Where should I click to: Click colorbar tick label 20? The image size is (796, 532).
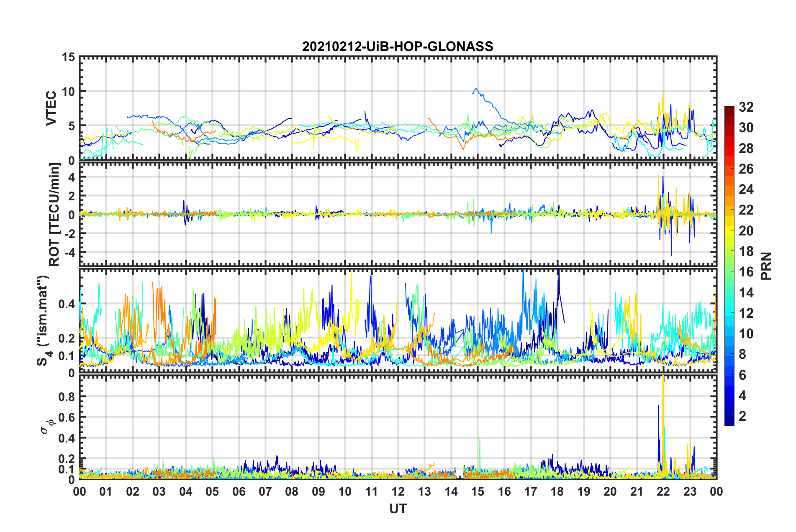coord(746,231)
